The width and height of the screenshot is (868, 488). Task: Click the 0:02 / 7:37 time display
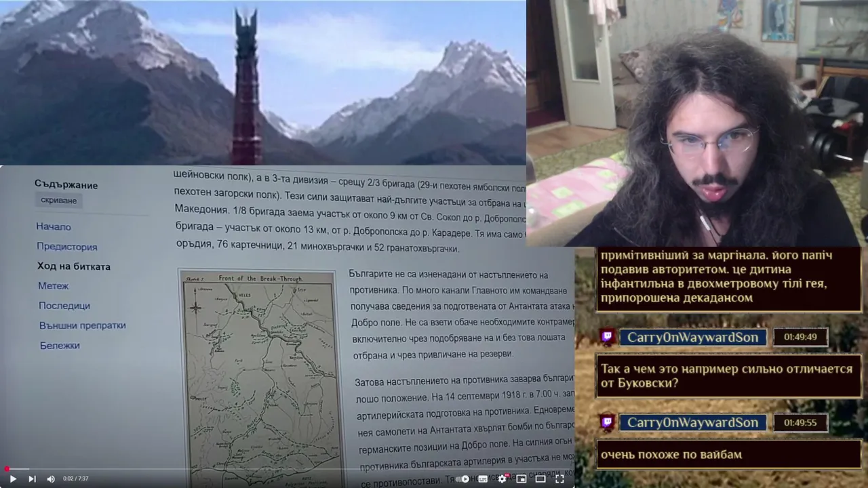(x=76, y=479)
